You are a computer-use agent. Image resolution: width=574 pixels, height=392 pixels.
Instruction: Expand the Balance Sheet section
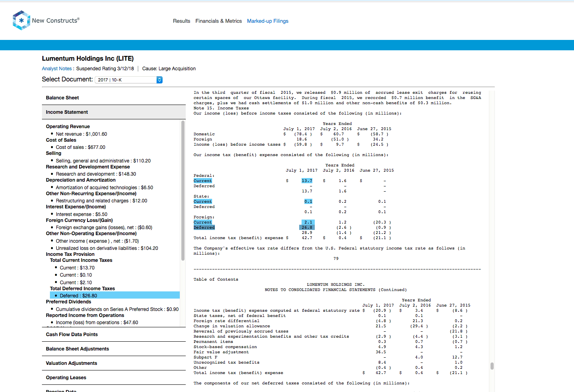pyautogui.click(x=114, y=98)
